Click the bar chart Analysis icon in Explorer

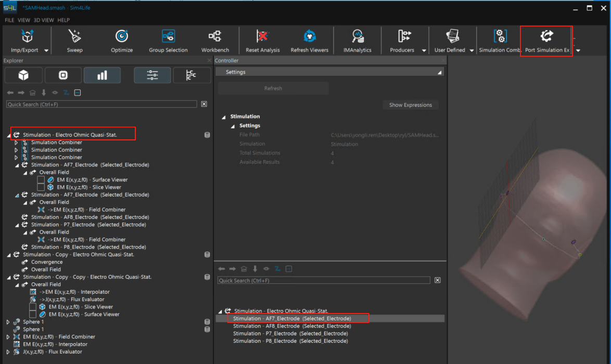coord(102,75)
